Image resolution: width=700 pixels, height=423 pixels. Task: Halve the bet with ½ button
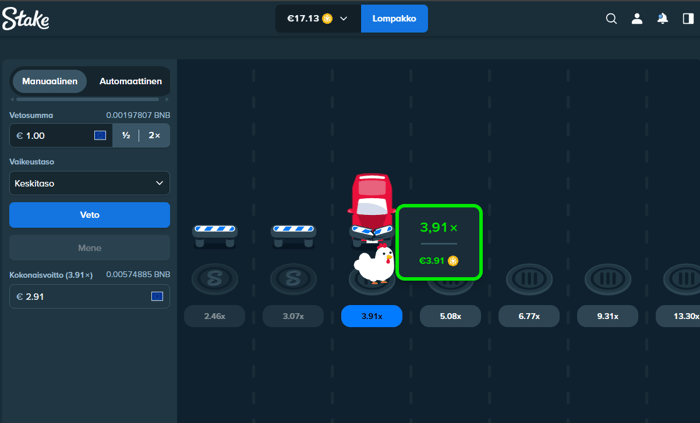tap(126, 135)
